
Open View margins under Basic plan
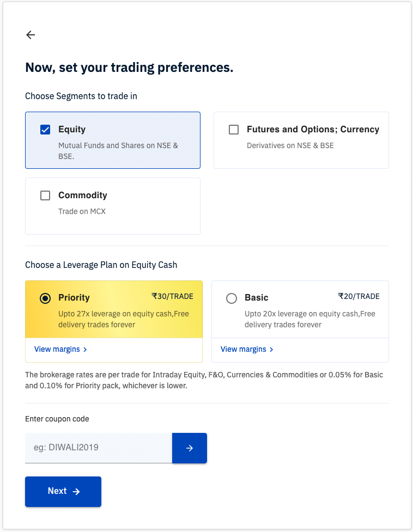[244, 349]
